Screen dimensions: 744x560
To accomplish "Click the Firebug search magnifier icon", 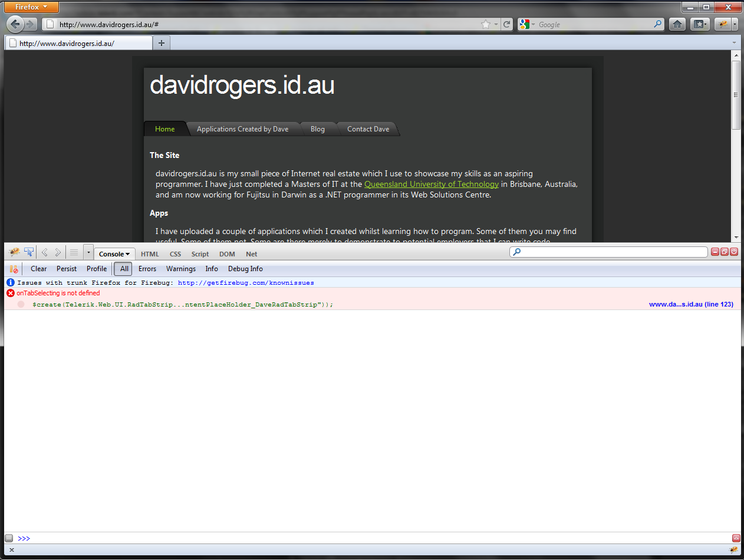I will pos(517,252).
